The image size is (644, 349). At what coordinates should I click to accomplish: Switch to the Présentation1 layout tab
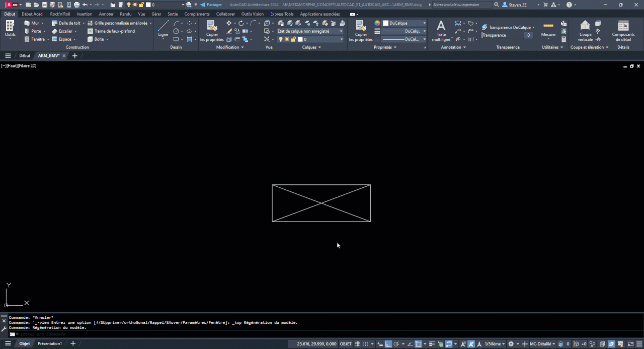point(50,343)
